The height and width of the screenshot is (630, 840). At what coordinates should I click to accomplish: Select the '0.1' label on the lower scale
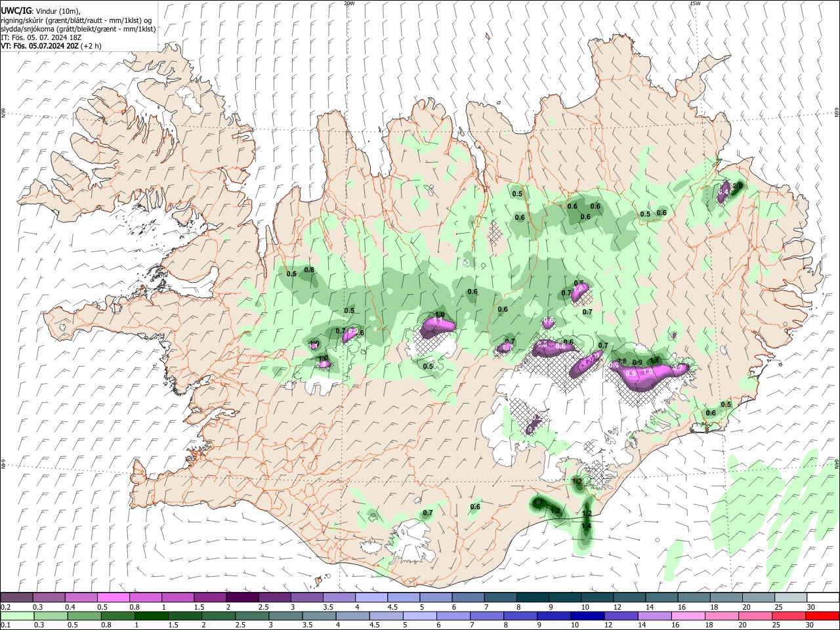[x=5, y=625]
